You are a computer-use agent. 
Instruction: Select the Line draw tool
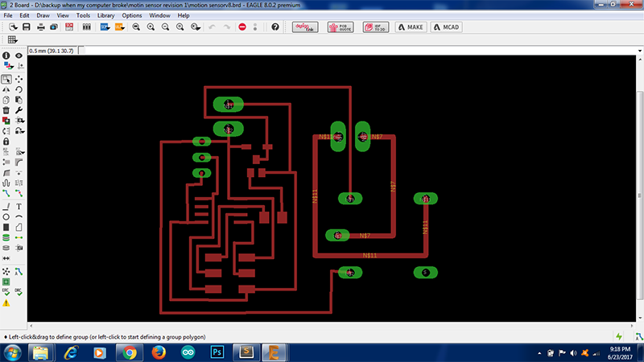point(6,207)
